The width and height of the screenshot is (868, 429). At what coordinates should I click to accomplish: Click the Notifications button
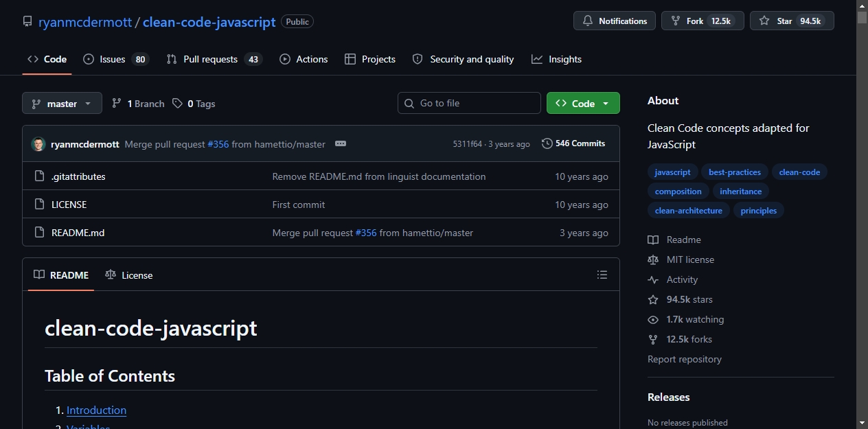point(615,21)
